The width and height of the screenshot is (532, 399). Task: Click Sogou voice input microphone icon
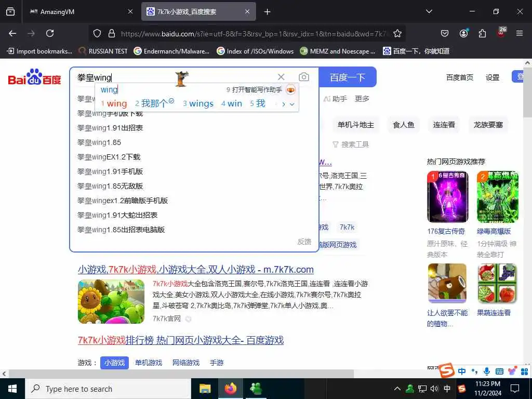click(x=486, y=371)
